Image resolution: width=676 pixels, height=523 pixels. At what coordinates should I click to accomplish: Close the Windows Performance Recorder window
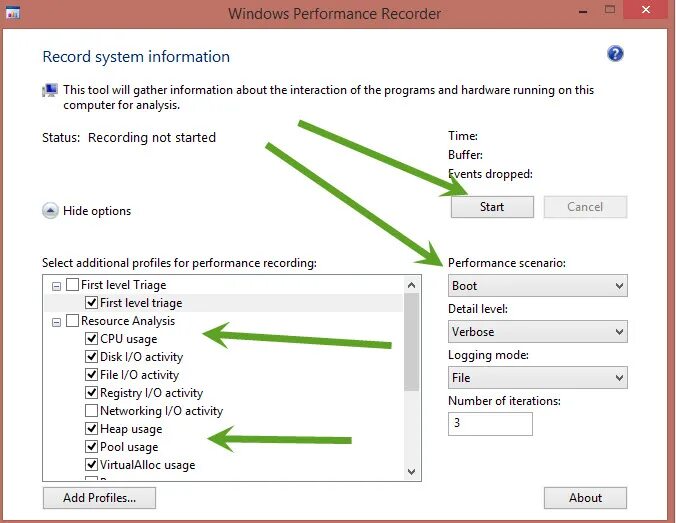[x=645, y=9]
